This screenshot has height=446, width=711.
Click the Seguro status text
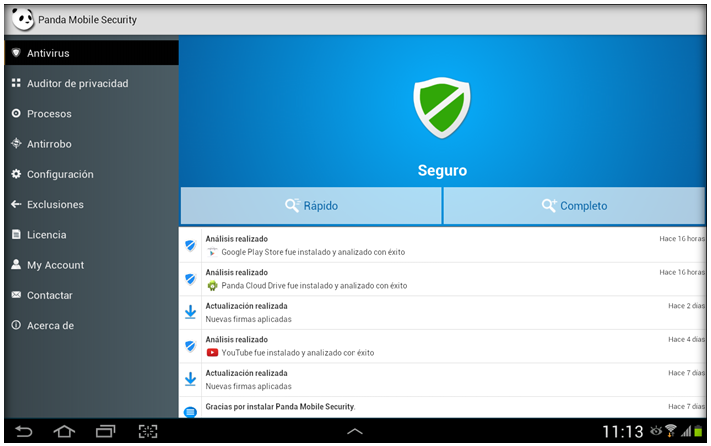point(442,170)
